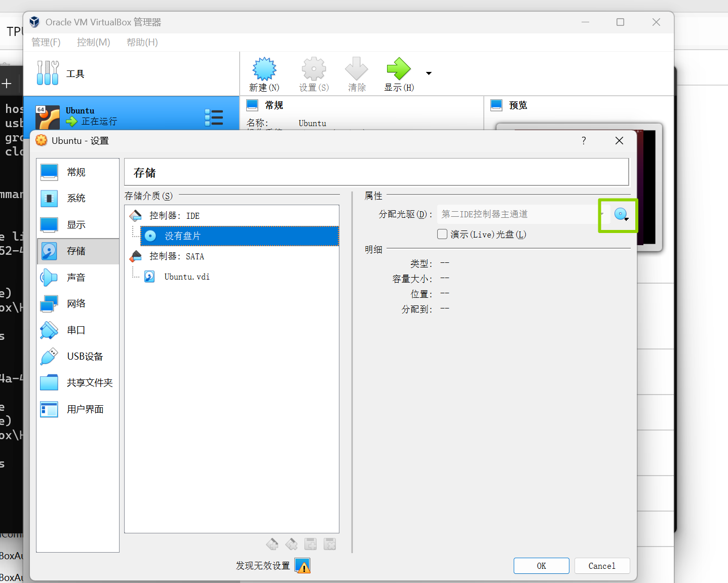728x583 pixels.
Task: Toggle the Live CD (演示Live光盘) checkbox
Action: point(442,234)
